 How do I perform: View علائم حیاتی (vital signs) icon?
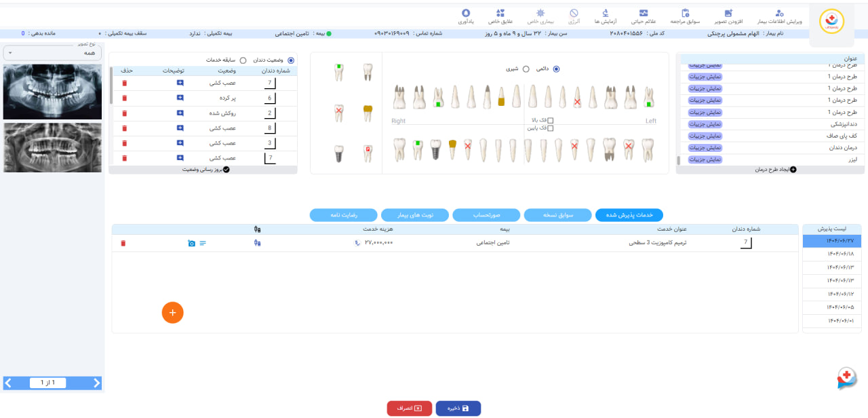[643, 14]
